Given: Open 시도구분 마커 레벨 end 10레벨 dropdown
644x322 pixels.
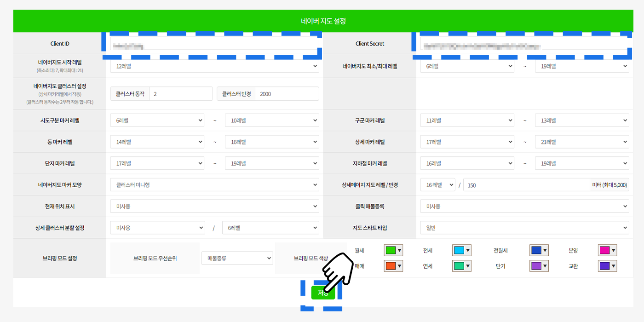Looking at the screenshot, I should click(x=272, y=121).
